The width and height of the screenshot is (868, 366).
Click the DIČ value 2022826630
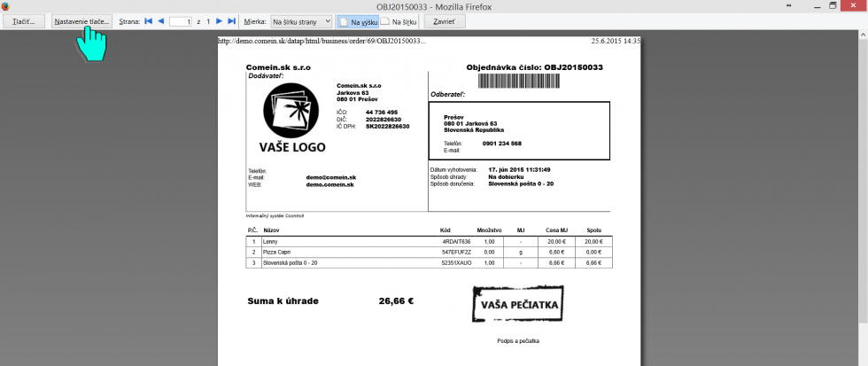[x=384, y=119]
